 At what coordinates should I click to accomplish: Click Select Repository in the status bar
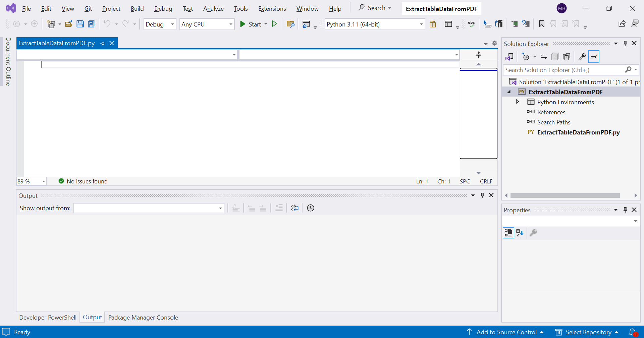coord(589,332)
